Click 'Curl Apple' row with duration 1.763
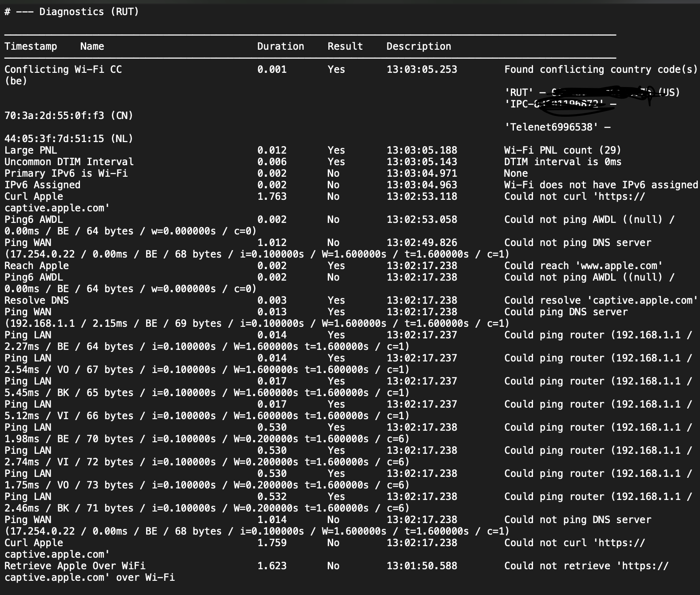Viewport: 700px width, 595px height. coord(34,196)
